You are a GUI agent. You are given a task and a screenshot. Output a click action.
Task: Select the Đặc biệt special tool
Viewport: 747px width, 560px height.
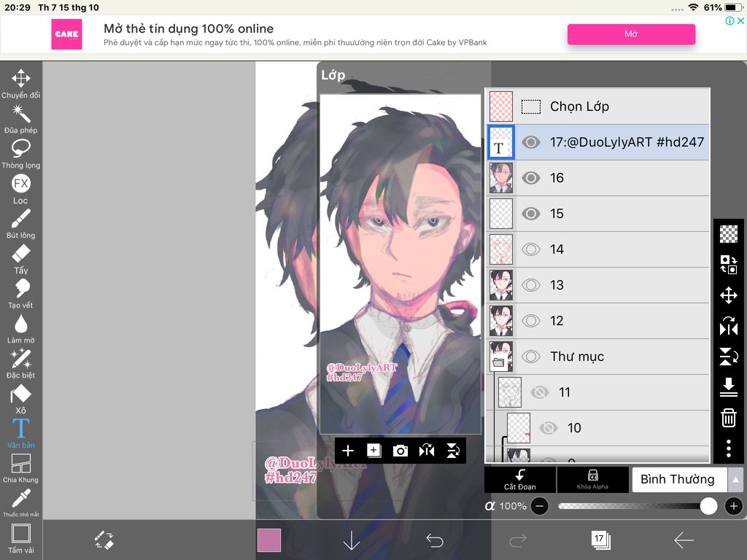click(x=21, y=364)
